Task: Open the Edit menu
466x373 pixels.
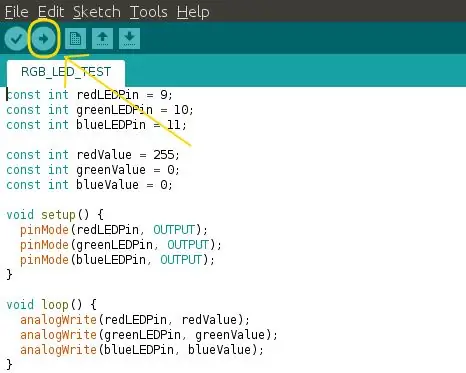Action: (x=51, y=12)
